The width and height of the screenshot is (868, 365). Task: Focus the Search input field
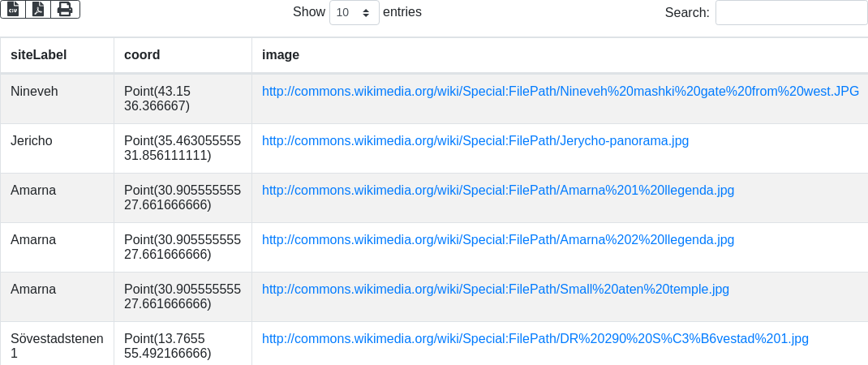coord(791,13)
